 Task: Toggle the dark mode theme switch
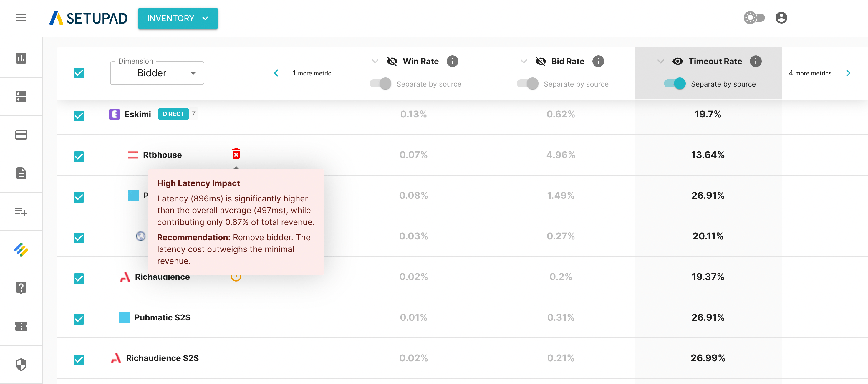[x=754, y=18]
